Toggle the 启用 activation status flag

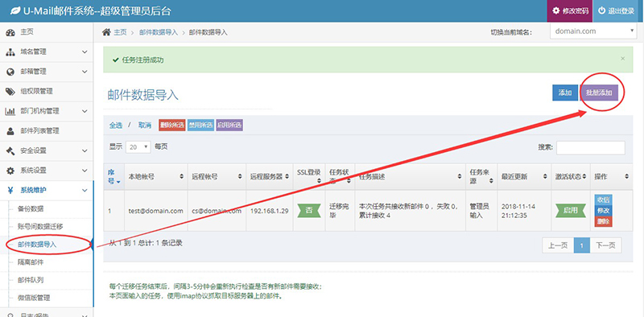tap(570, 210)
